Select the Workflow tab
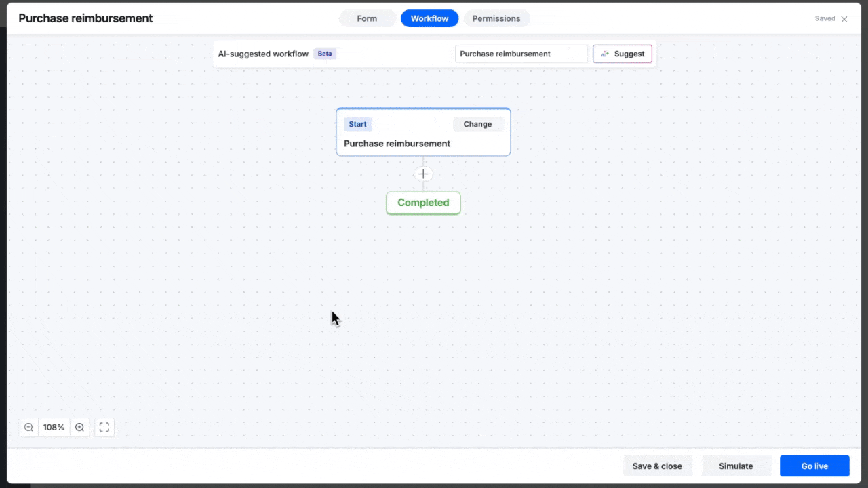Screen dimensions: 868x488 429,18
